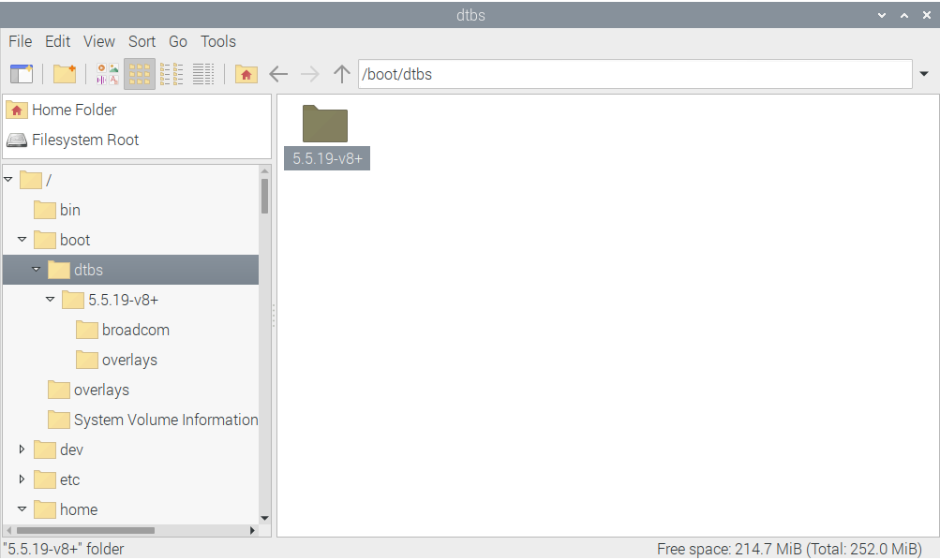The image size is (940, 560).
Task: Switch to compact list view
Action: tap(172, 74)
